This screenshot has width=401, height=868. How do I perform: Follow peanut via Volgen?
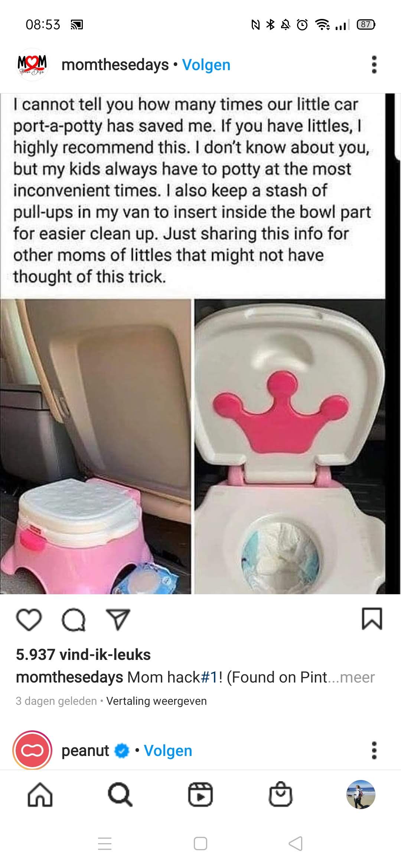click(x=168, y=750)
